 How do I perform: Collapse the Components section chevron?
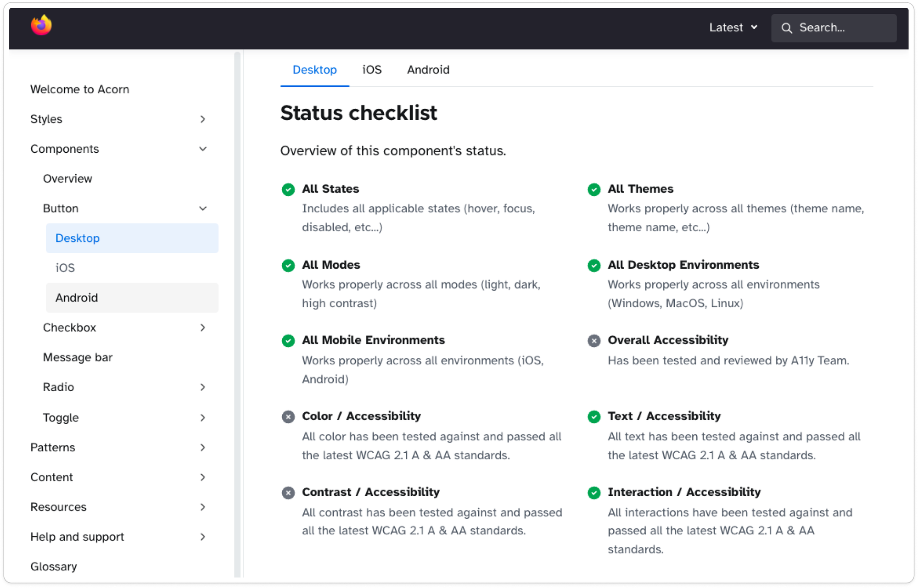tap(202, 149)
